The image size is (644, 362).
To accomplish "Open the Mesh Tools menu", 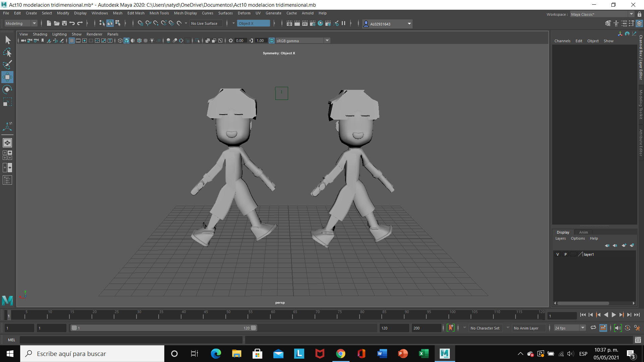I will [159, 13].
